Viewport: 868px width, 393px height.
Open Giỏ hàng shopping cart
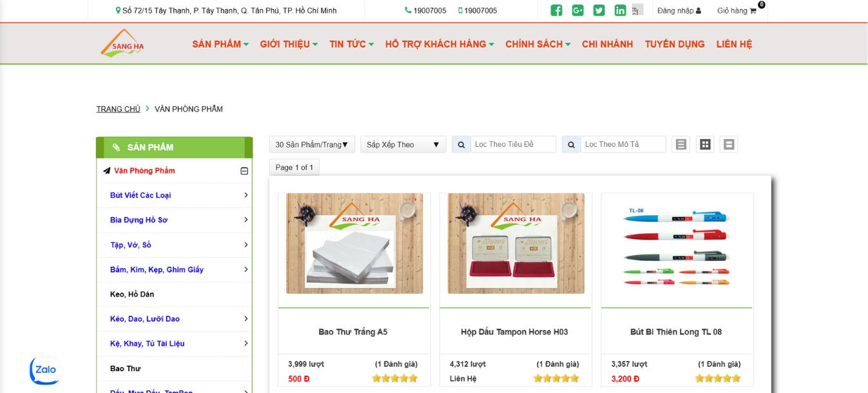(737, 10)
